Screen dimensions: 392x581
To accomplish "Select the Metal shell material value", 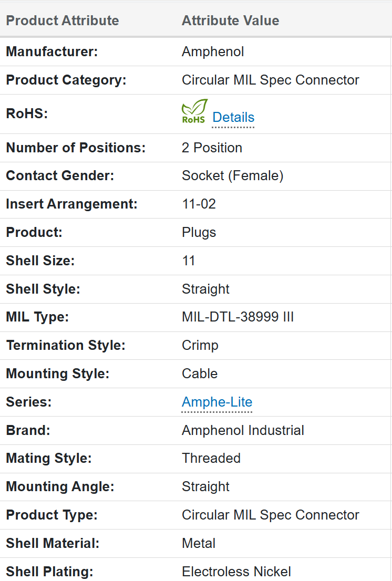I will tap(199, 543).
